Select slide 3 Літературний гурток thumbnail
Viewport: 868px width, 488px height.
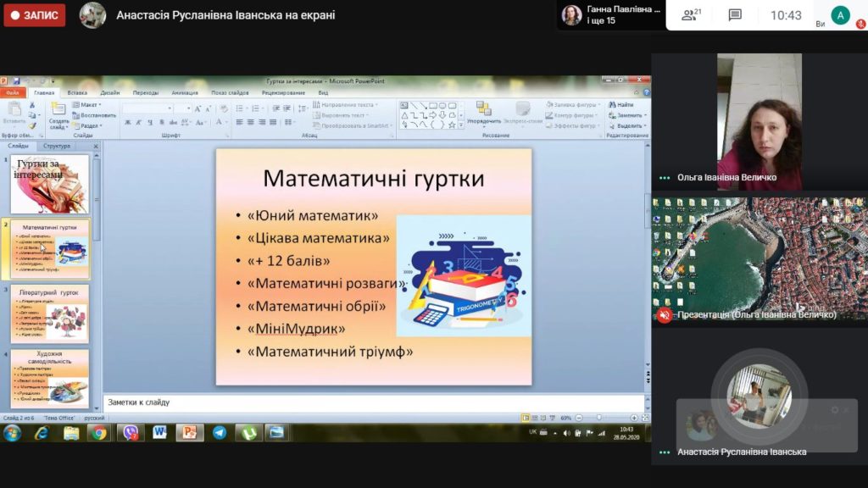49,313
